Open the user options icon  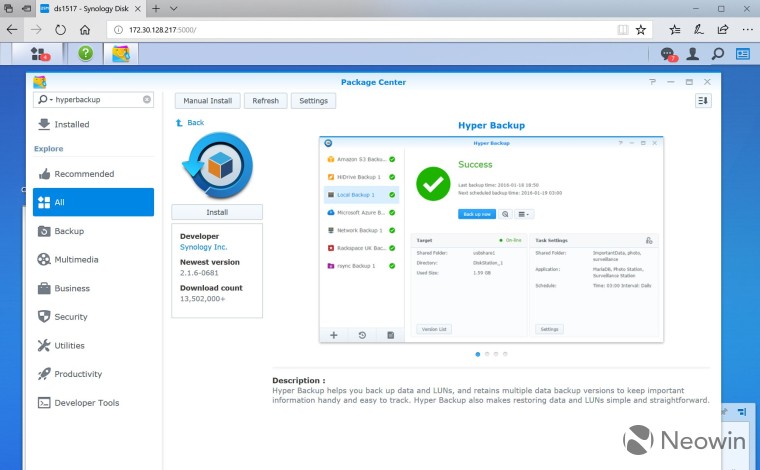tap(693, 54)
